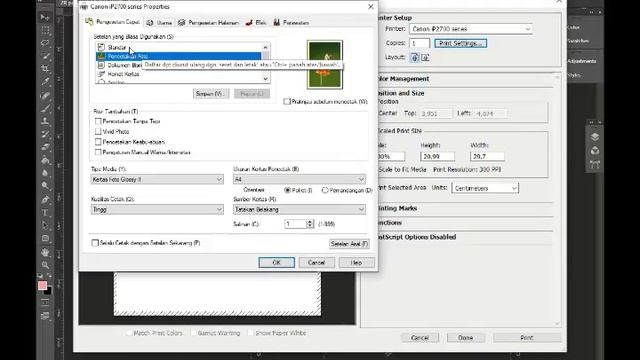Click the pink foreground color swatch
Viewport: 640px width, 360px height.
[42, 285]
